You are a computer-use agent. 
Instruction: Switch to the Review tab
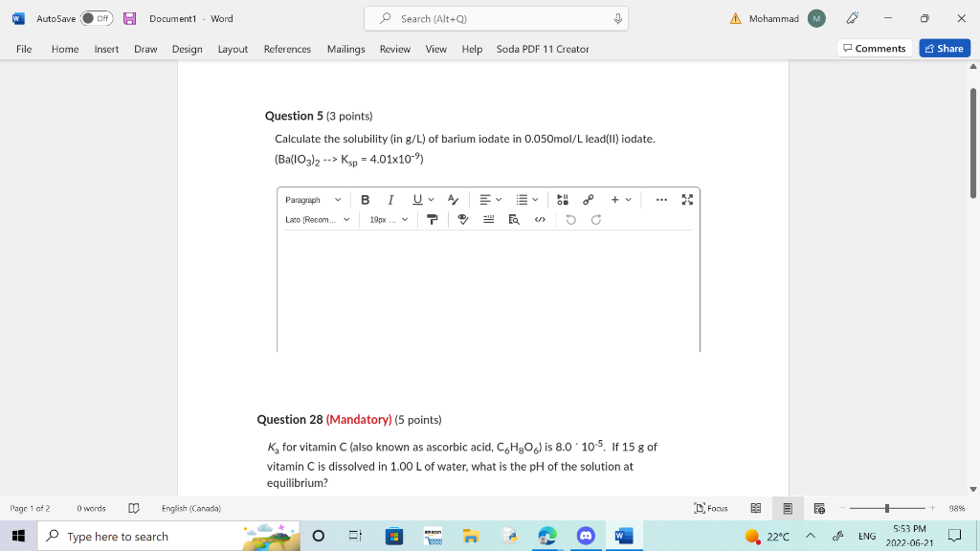point(395,49)
